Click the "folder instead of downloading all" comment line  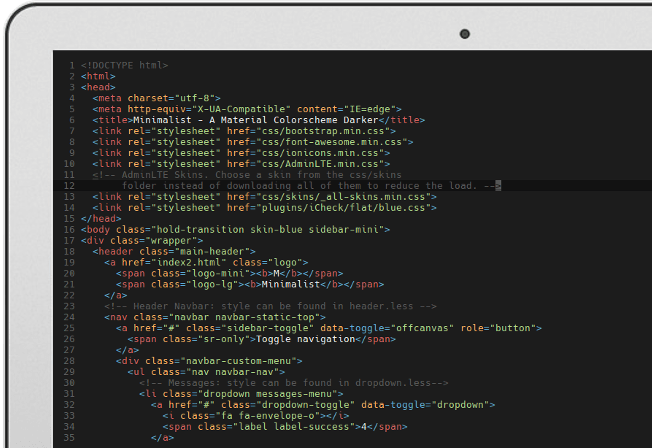[311, 186]
